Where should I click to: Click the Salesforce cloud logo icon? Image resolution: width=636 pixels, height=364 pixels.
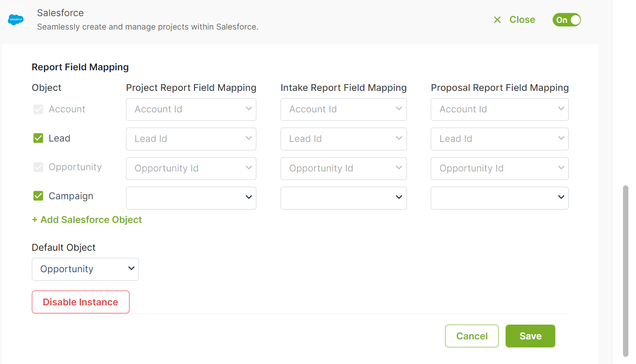[16, 20]
